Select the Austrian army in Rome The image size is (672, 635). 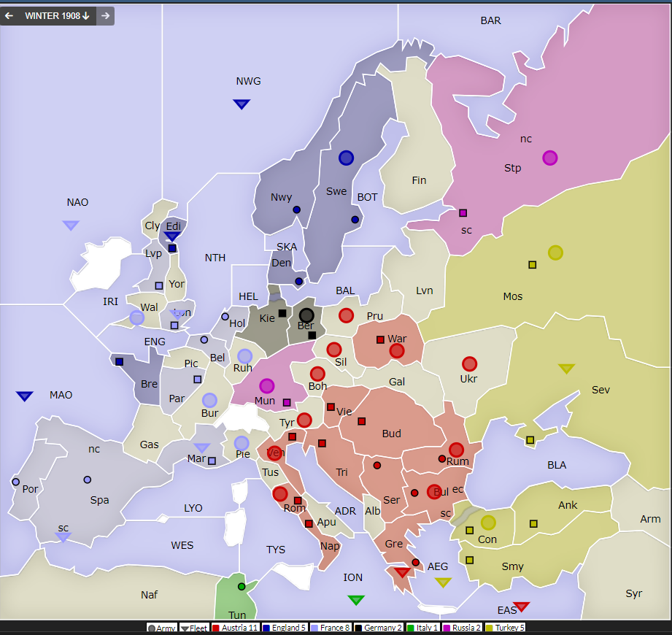[x=280, y=494]
